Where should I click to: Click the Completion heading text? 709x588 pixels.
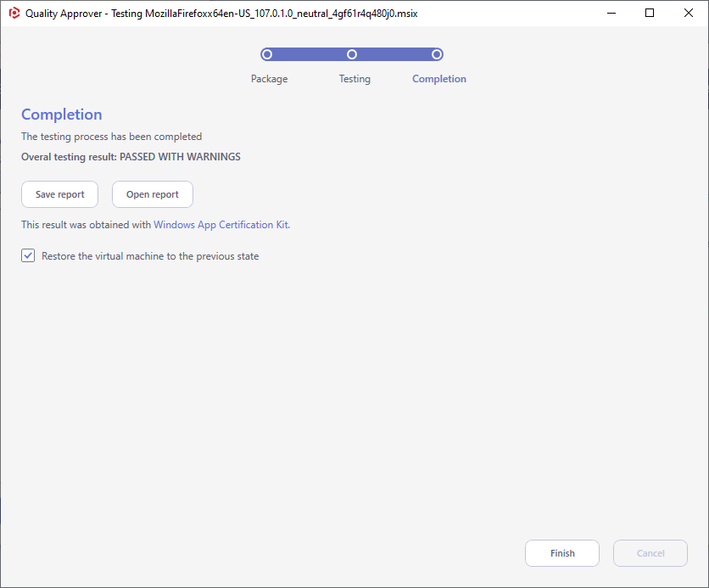pos(62,115)
